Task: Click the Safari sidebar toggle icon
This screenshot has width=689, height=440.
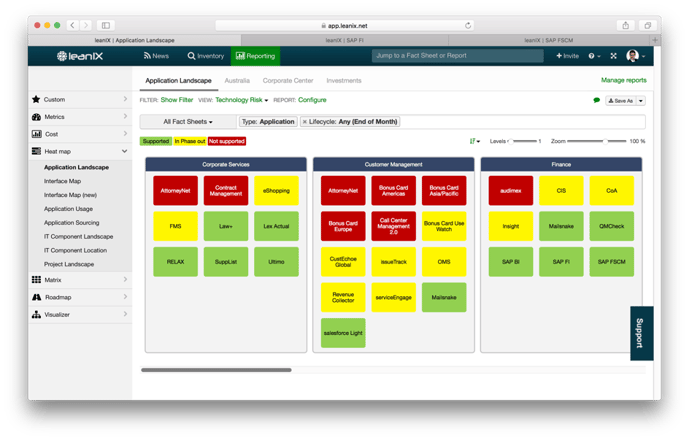Action: click(x=106, y=25)
